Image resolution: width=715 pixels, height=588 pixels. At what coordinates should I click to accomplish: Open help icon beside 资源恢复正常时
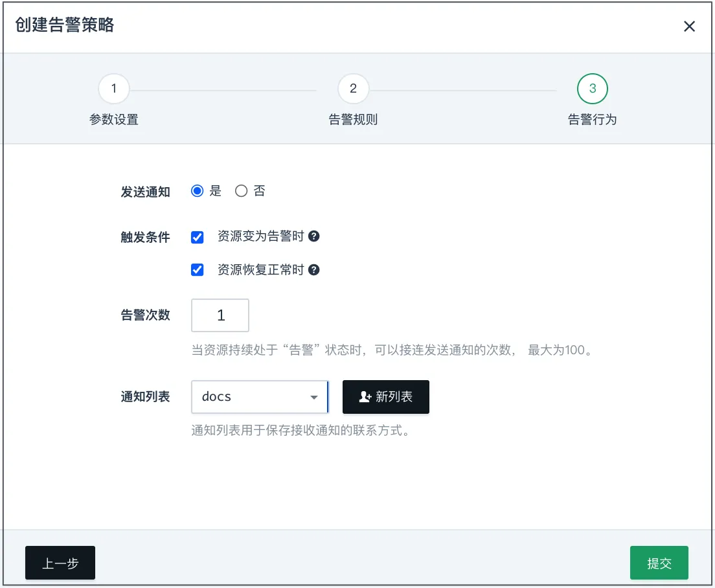tap(313, 270)
